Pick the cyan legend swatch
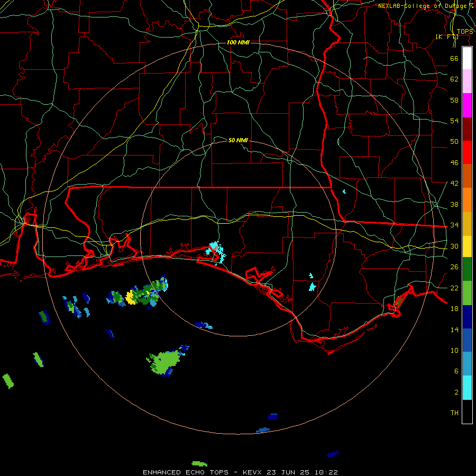Screen dimensions: 476x476 pyautogui.click(x=467, y=388)
